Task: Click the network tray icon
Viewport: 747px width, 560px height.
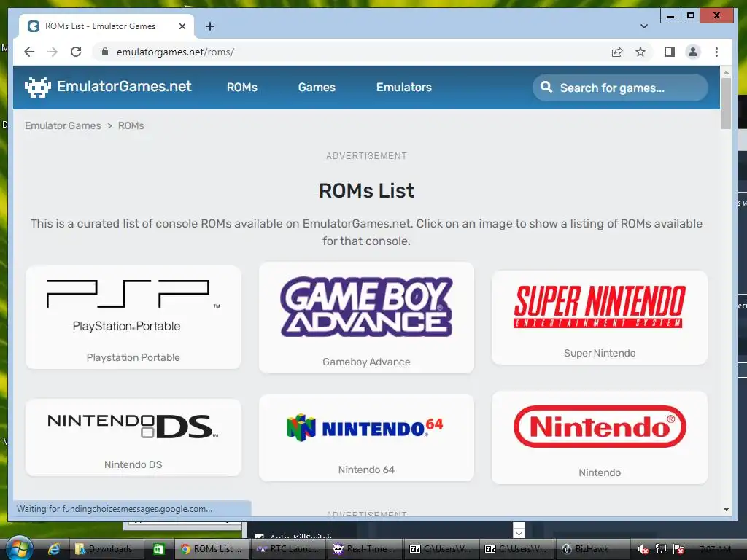Action: [660, 549]
